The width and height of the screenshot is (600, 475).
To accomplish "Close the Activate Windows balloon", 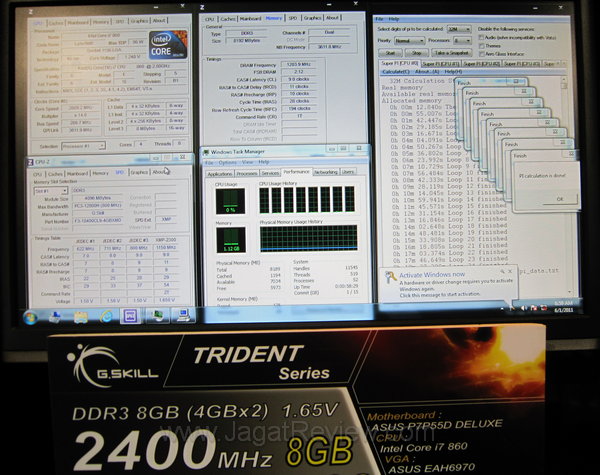I will [x=510, y=271].
